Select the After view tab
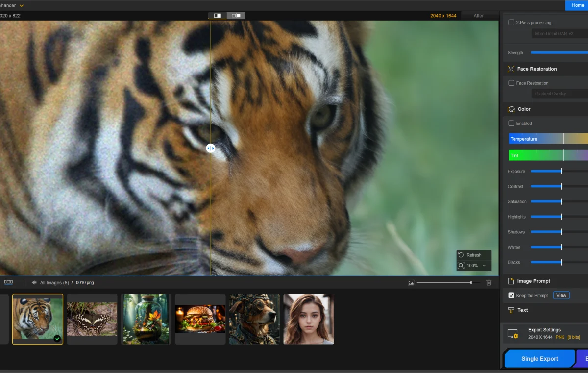The width and height of the screenshot is (588, 373). pyautogui.click(x=479, y=16)
